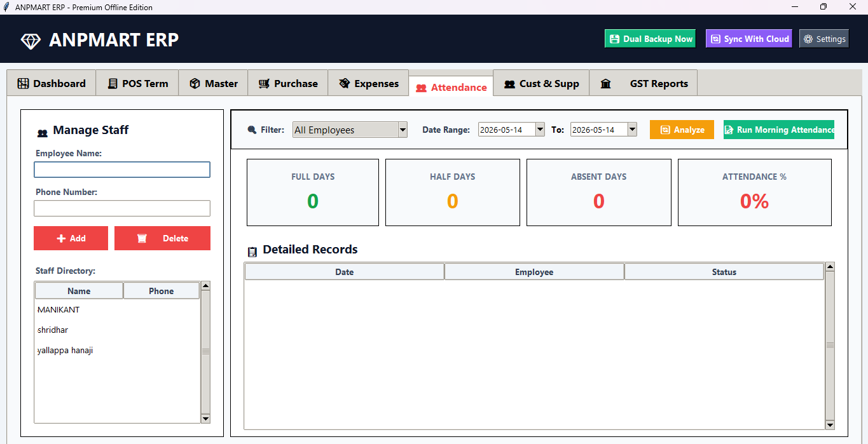The height and width of the screenshot is (444, 868).
Task: Open the Date Range start date picker arrow
Action: (x=540, y=130)
